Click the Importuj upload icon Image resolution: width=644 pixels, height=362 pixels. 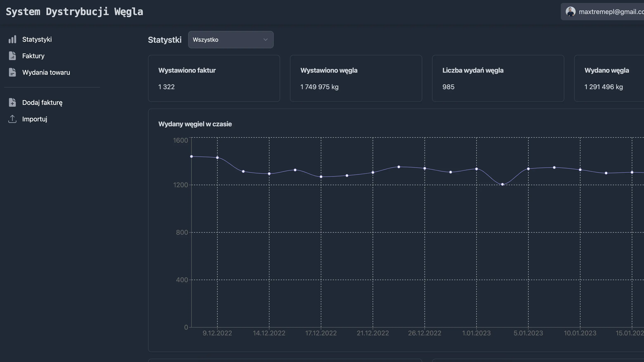point(12,119)
